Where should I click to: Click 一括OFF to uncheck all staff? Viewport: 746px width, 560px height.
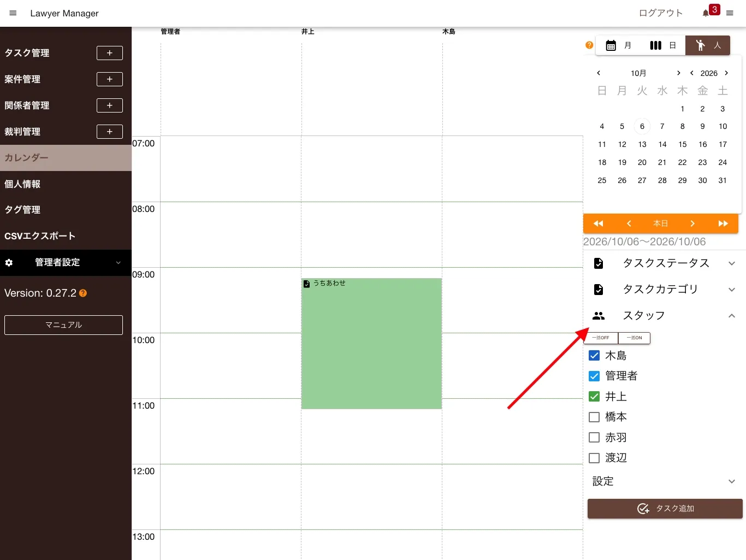[601, 338]
